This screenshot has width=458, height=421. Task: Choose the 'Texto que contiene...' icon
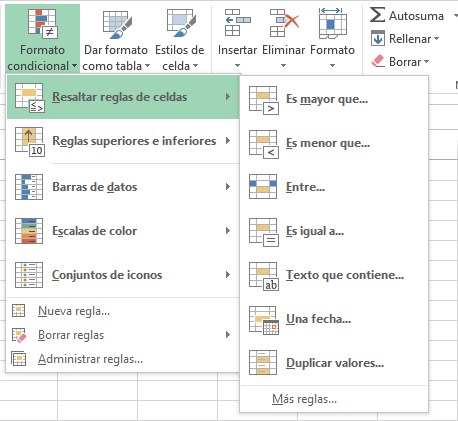click(264, 276)
